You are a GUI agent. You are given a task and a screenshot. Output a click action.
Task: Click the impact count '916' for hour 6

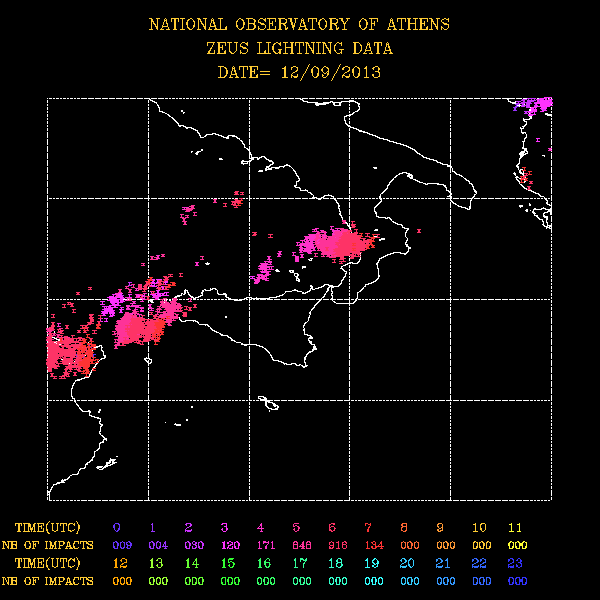[x=338, y=545]
